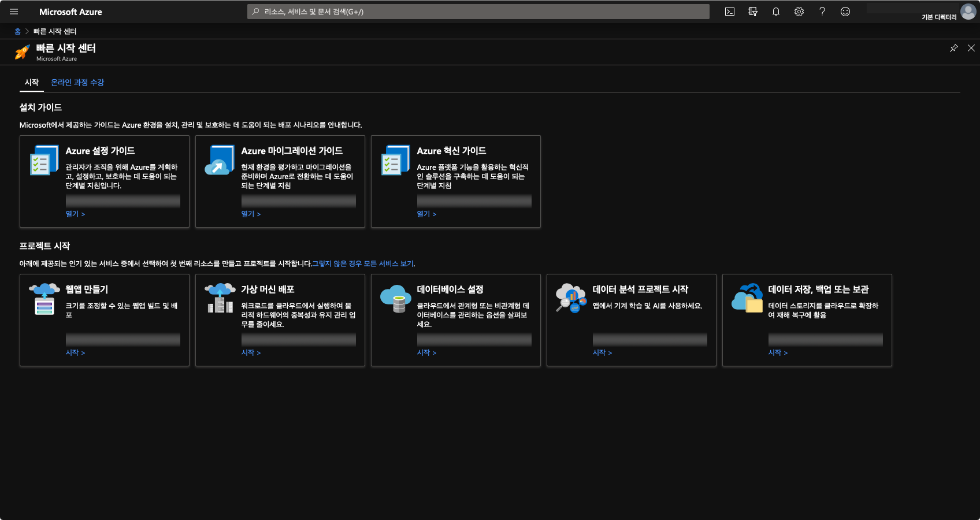
Task: Click the Azure 설정 가이드 checklist icon
Action: pyautogui.click(x=44, y=160)
